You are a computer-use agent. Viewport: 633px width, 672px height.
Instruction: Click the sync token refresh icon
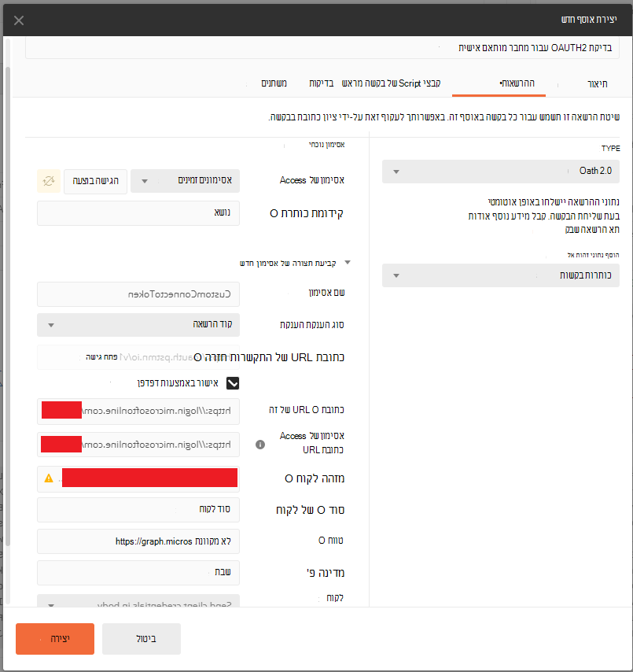pos(49,181)
